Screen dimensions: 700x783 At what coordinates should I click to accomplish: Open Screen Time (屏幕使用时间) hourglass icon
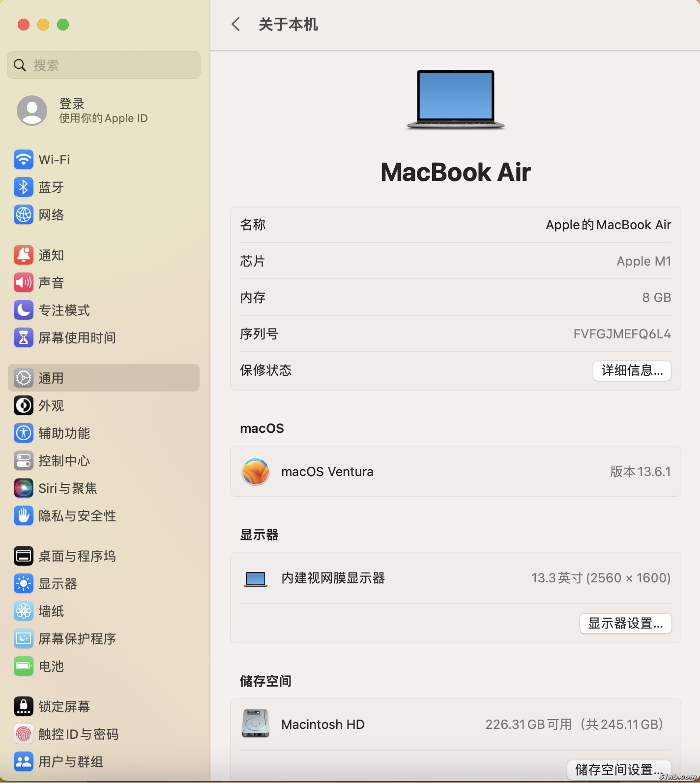click(24, 338)
